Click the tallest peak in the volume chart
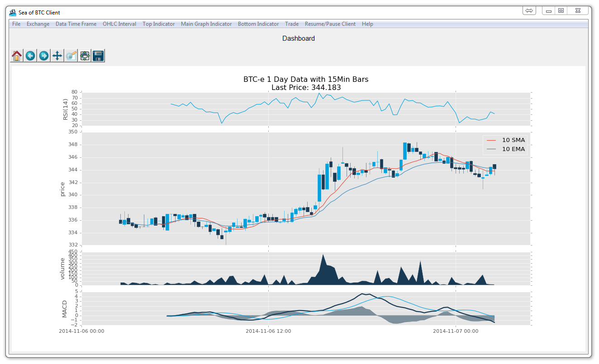Image resolution: width=599 pixels, height=364 pixels. pos(323,256)
